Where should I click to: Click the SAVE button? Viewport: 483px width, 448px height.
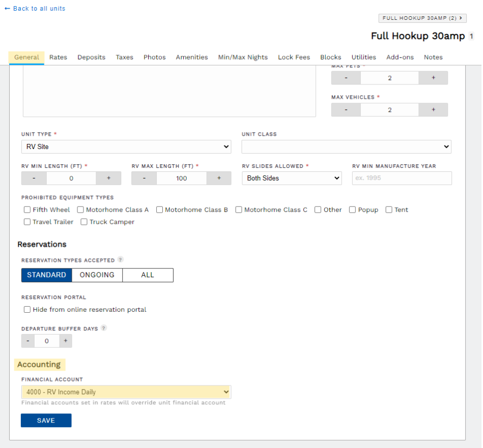tap(46, 420)
